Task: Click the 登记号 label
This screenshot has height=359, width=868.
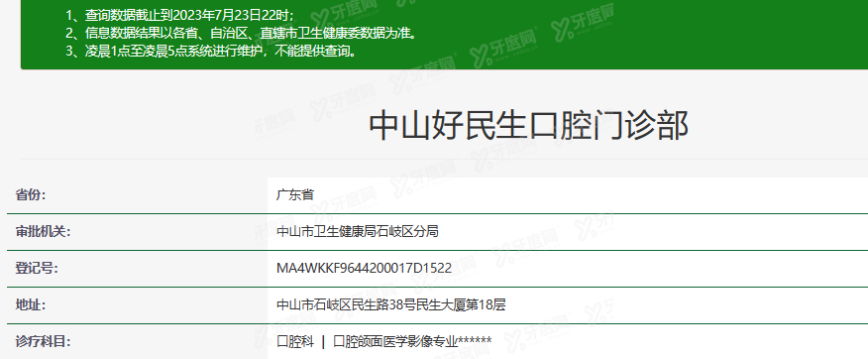Action: click(37, 268)
